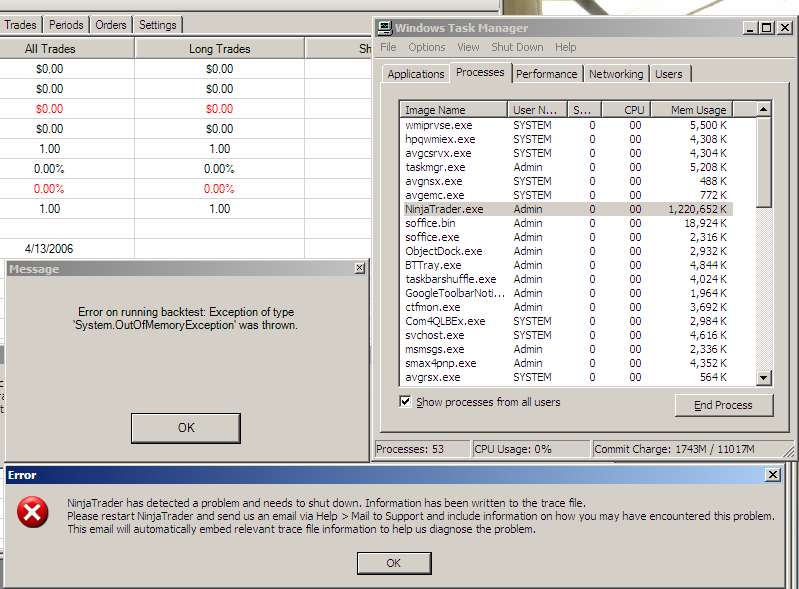The image size is (799, 589).
Task: Select the msmsgs.exe process
Action: 567,349
